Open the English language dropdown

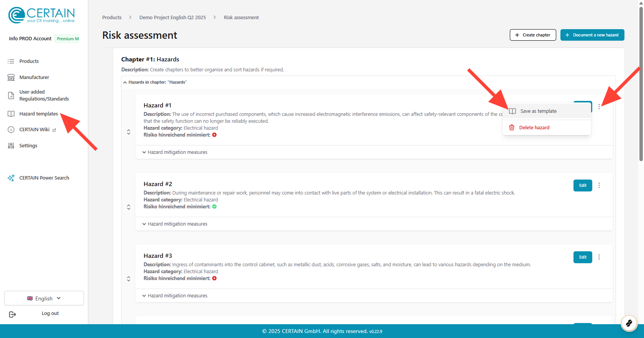[x=44, y=298]
